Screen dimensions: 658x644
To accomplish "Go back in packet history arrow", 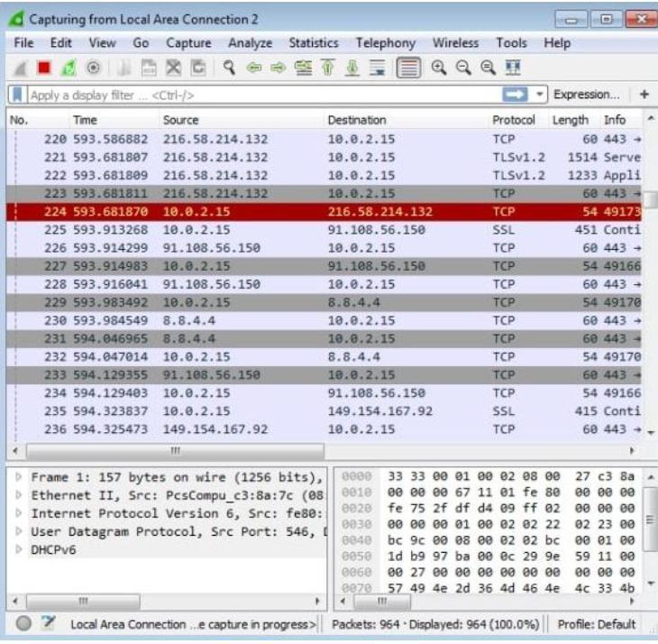I will tap(254, 68).
